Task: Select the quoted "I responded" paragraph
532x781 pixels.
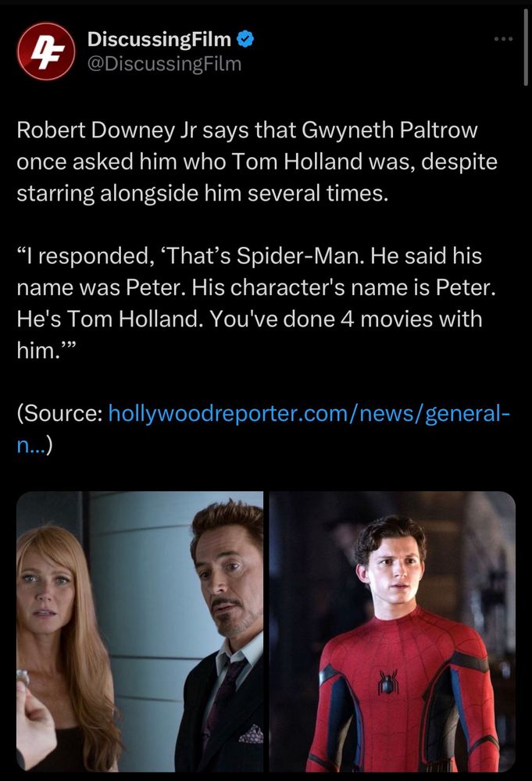Action: 256,303
